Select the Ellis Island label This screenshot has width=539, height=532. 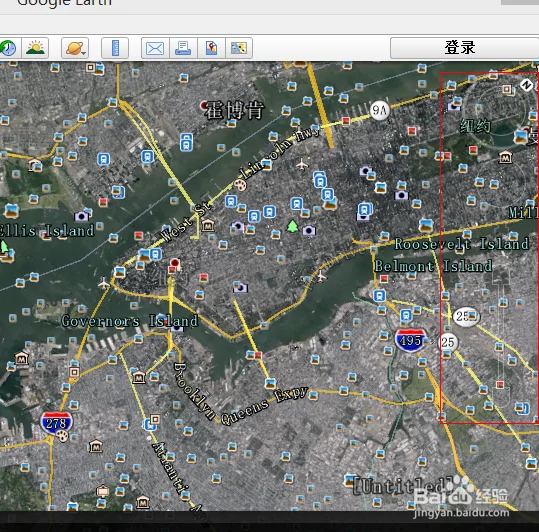tap(47, 231)
